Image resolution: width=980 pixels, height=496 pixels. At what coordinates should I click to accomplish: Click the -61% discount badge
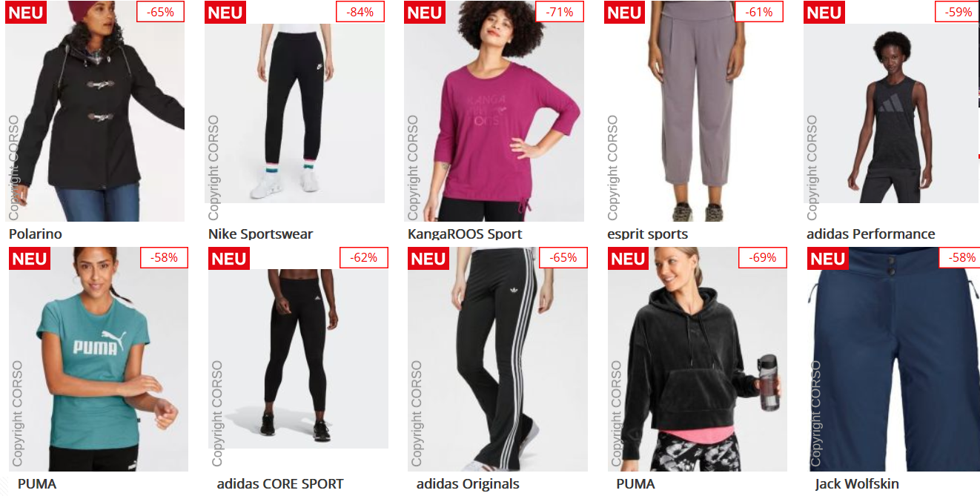click(759, 12)
